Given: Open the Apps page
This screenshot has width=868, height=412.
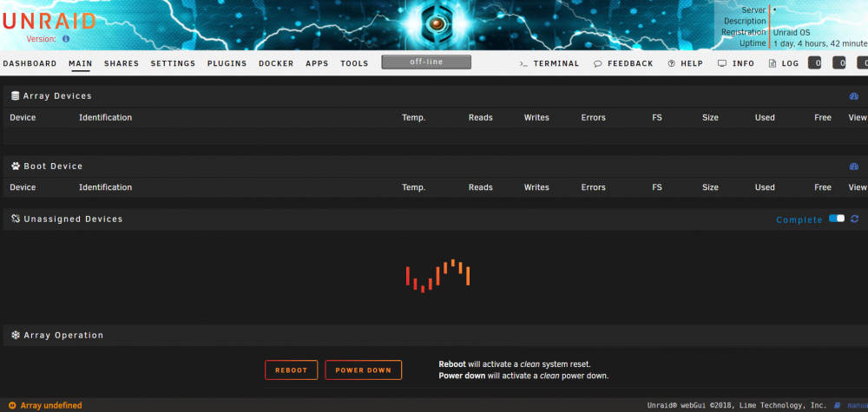Looking at the screenshot, I should (317, 63).
